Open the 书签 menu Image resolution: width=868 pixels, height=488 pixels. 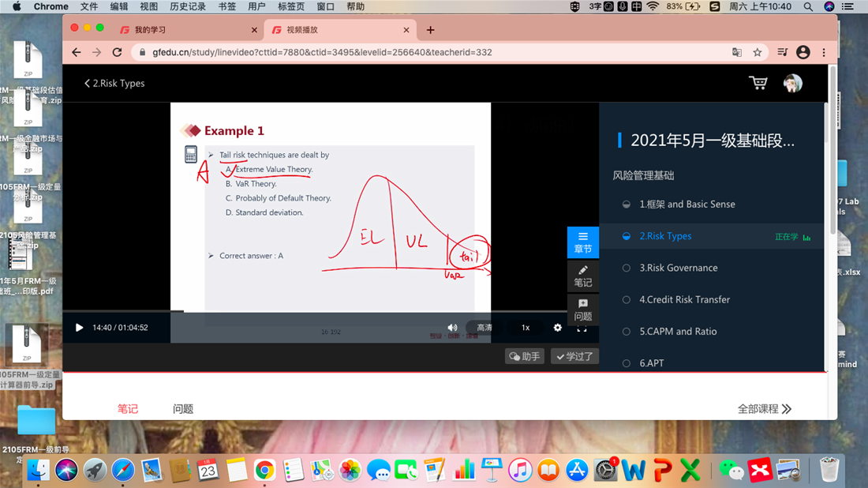point(227,6)
